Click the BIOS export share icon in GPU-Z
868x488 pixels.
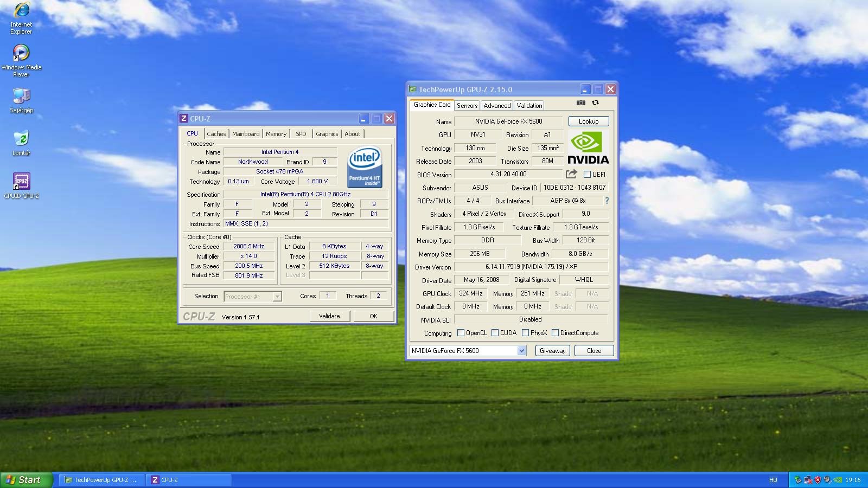pyautogui.click(x=571, y=174)
